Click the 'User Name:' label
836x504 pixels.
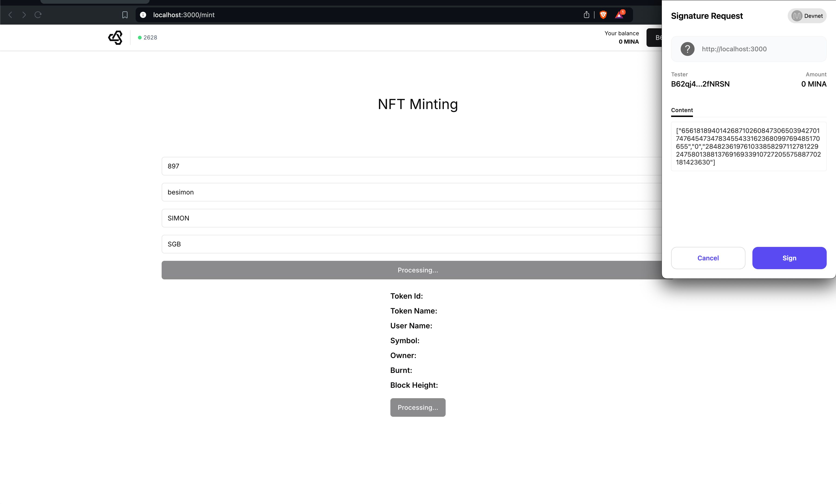coord(411,326)
